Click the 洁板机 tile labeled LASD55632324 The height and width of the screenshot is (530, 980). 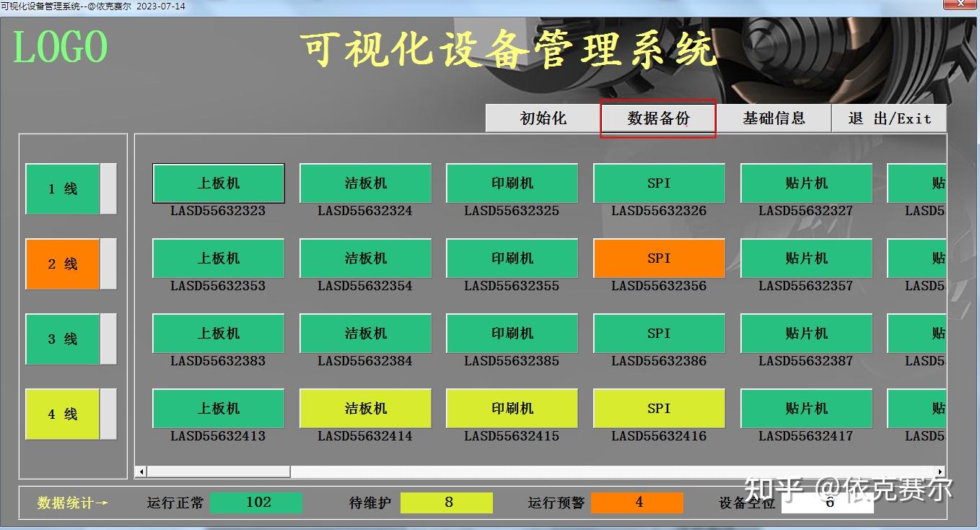coord(365,183)
